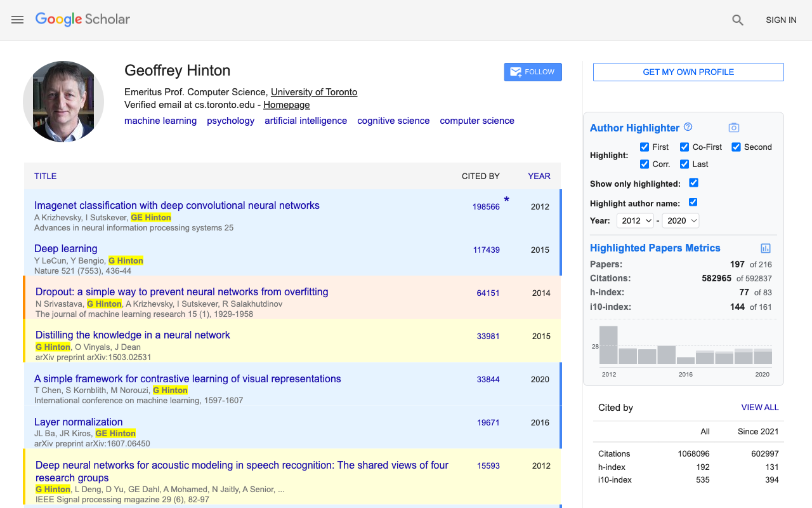Click the 2016 bar in citations chart
This screenshot has width=812, height=508.
coord(686,360)
